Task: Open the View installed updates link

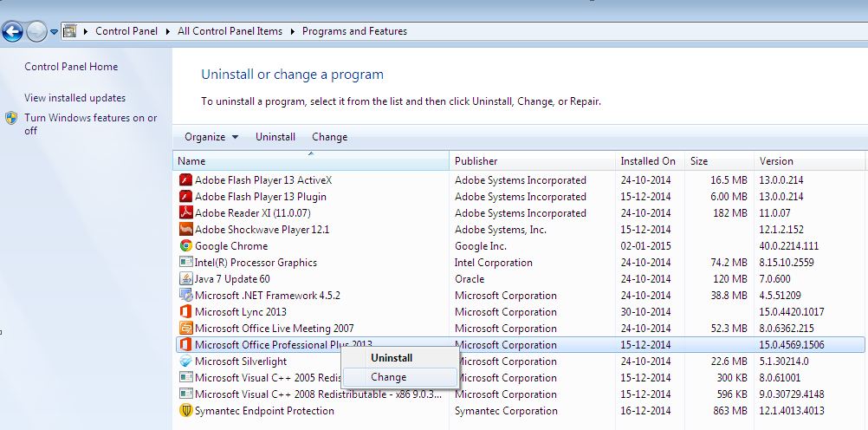Action: (74, 98)
